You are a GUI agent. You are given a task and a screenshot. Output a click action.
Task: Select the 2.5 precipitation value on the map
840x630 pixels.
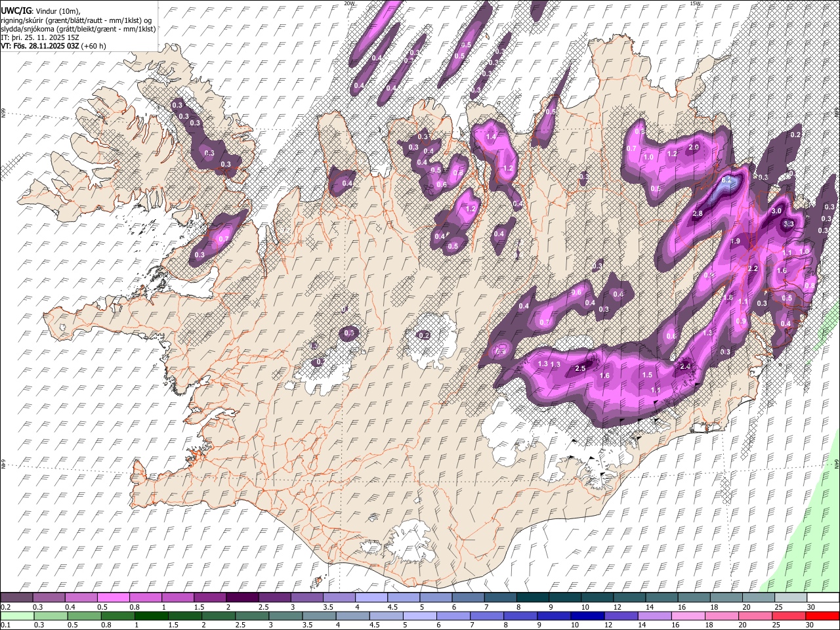[x=580, y=369]
